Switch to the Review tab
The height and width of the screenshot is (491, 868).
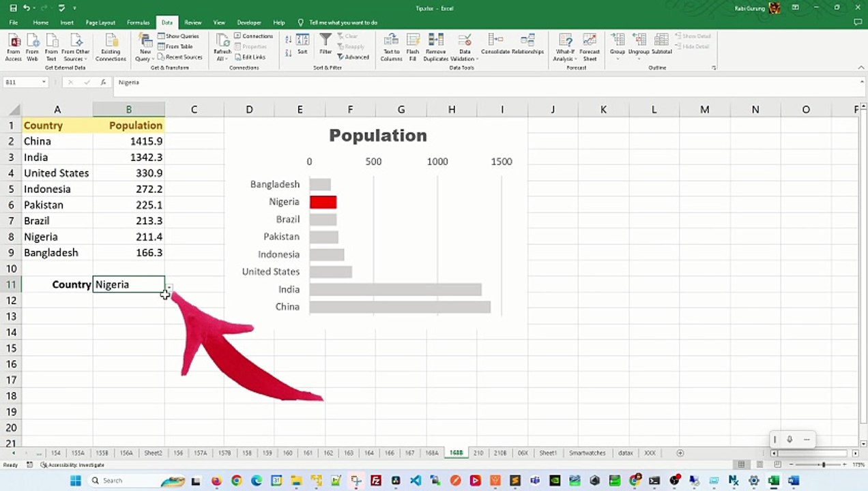click(x=193, y=23)
